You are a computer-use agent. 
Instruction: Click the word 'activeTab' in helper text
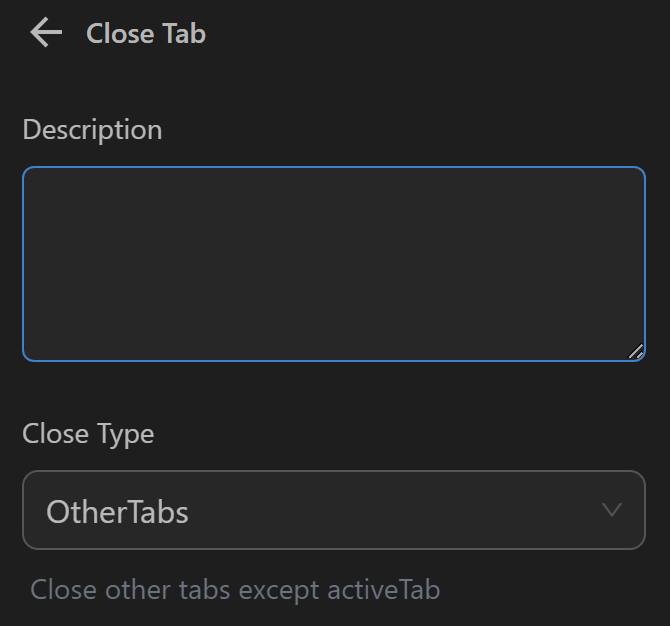[384, 589]
